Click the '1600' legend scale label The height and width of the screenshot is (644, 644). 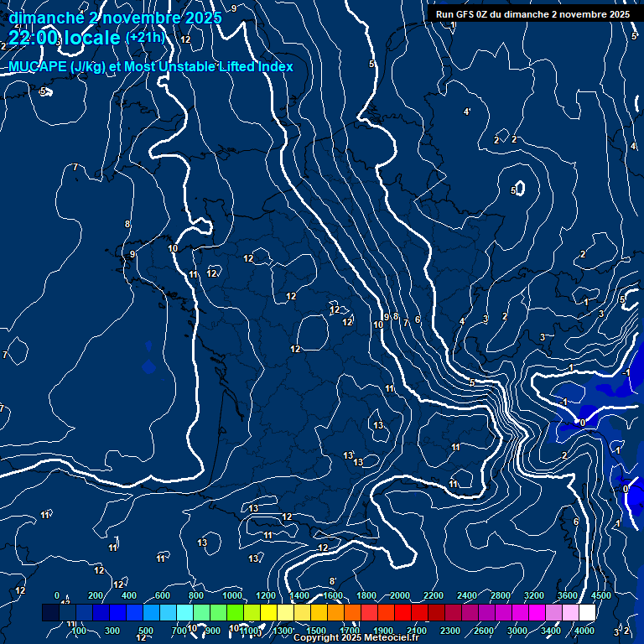pyautogui.click(x=333, y=595)
